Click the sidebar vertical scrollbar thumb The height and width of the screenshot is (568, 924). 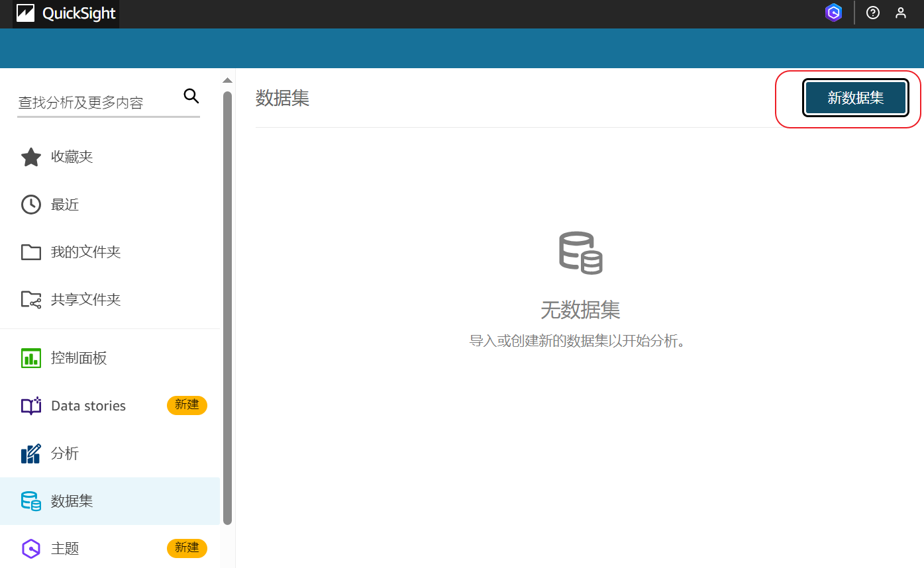pos(227,305)
